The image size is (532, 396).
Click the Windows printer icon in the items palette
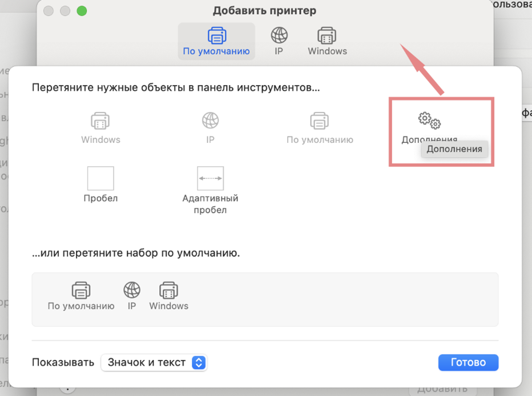click(x=100, y=121)
